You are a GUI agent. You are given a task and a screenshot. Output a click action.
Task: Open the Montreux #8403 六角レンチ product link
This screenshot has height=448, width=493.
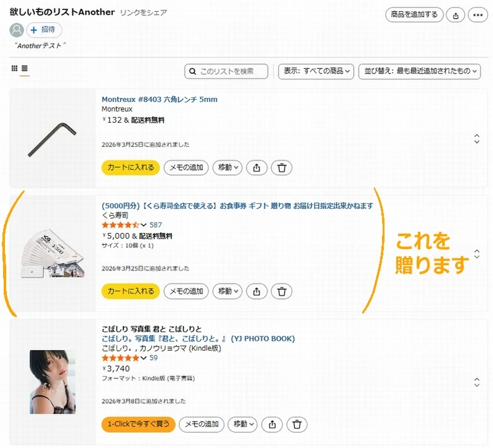[x=160, y=99]
